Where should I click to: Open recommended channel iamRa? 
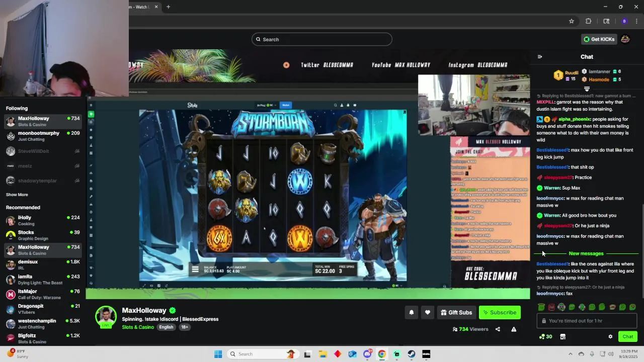coord(43,280)
